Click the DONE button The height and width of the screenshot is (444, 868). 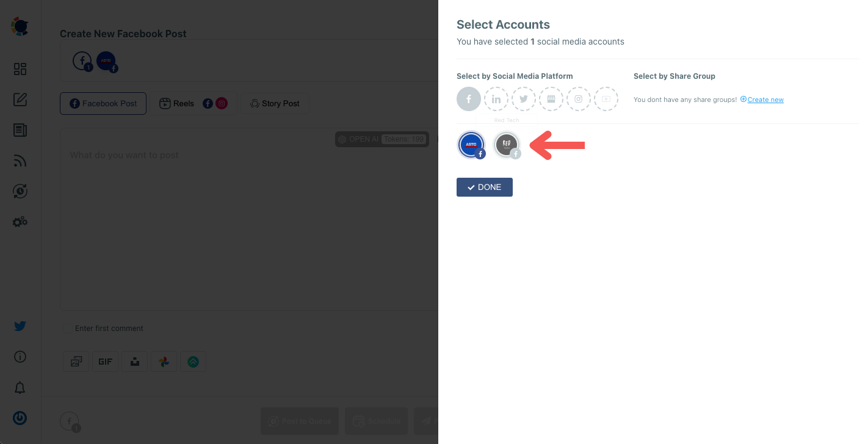tap(484, 187)
